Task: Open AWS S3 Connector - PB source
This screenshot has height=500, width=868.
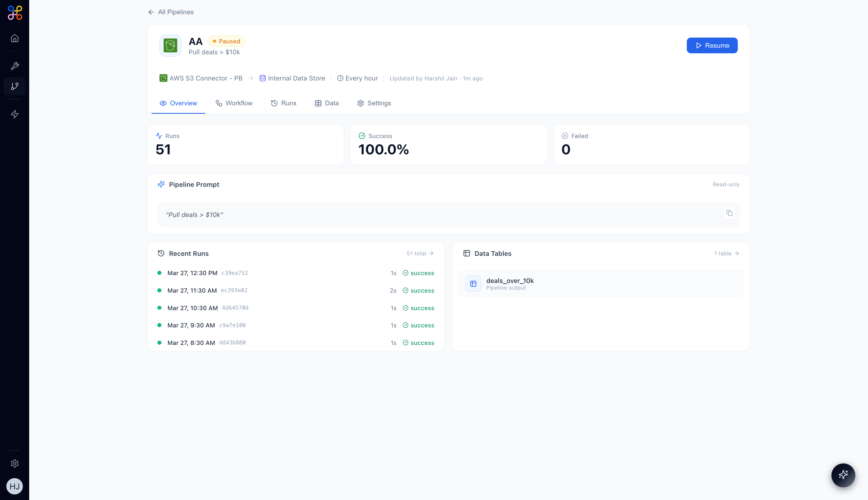Action: (x=201, y=78)
